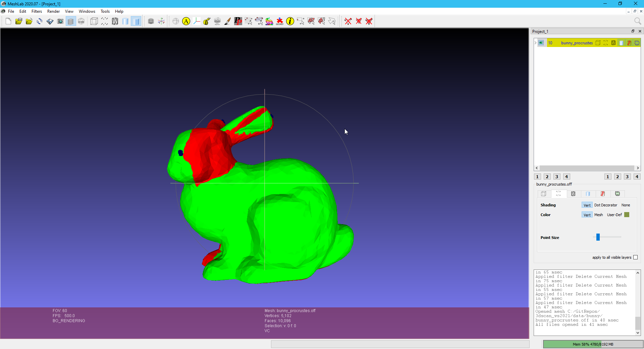Click the Georeferencing tool icon
This screenshot has width=644, height=349.
279,21
